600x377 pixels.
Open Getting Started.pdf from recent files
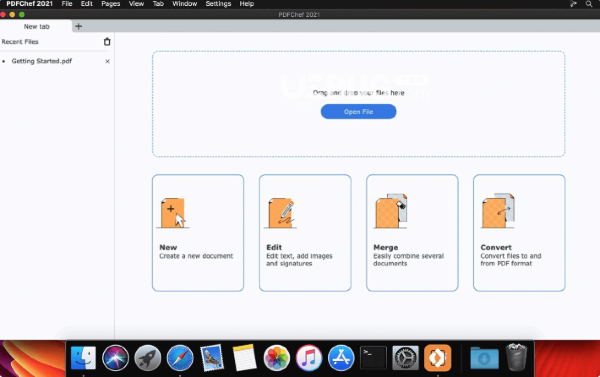(42, 61)
